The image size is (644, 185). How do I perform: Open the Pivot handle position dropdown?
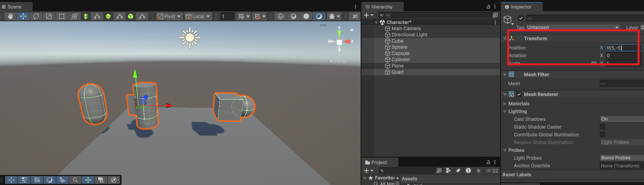tap(169, 16)
